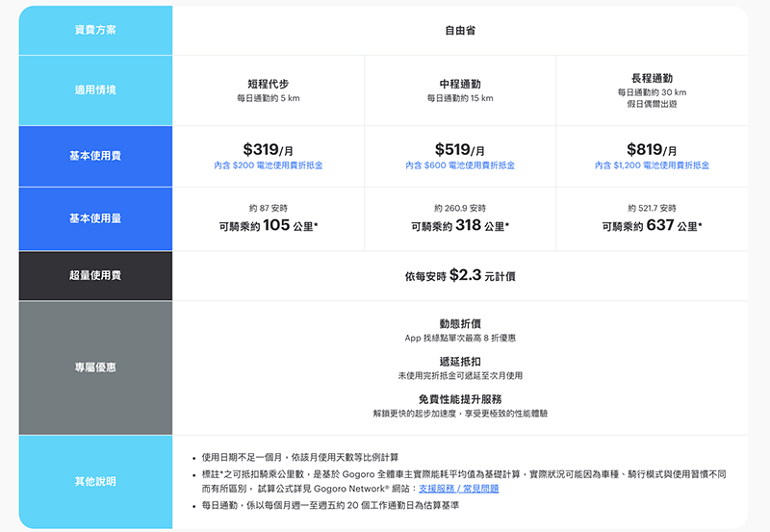The width and height of the screenshot is (770, 532).
Task: Click the 基本使用費 row header
Action: tap(95, 156)
